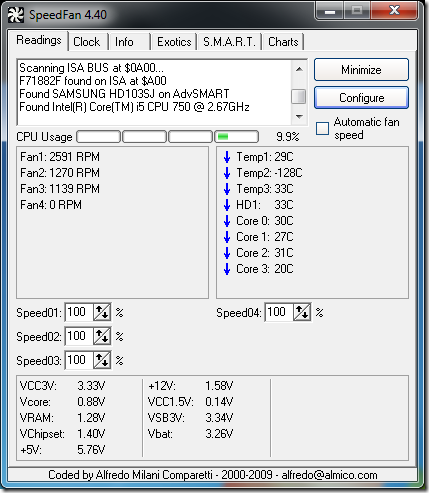This screenshot has width=429, height=493.
Task: Click the blue arrow beside Core 2
Action: point(227,253)
